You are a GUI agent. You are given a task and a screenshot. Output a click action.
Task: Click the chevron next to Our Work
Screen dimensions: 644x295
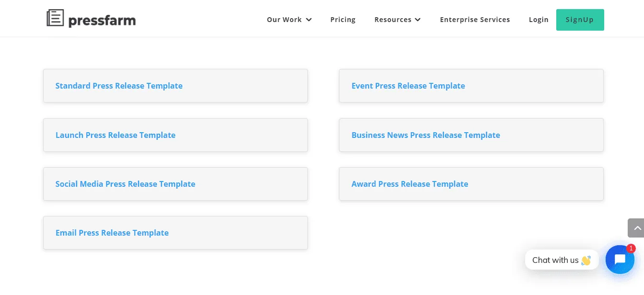(x=309, y=20)
